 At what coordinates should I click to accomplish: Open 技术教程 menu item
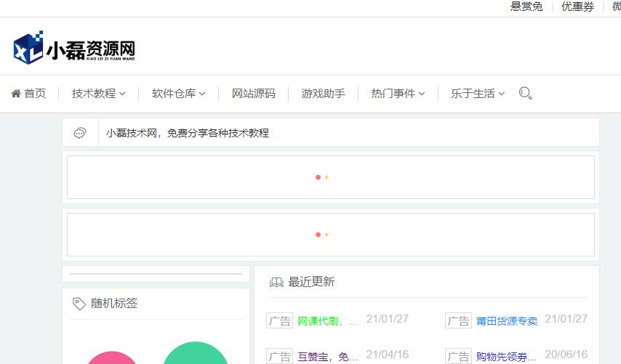click(94, 94)
